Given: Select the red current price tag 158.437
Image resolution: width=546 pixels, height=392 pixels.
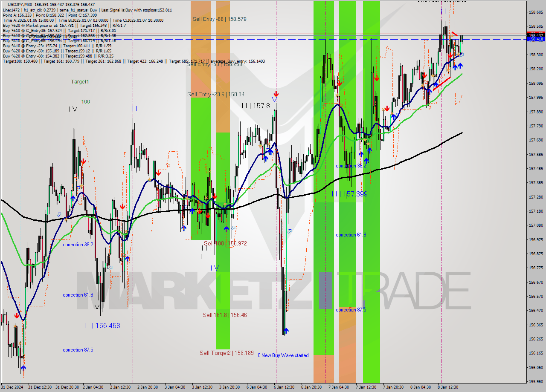Looking at the screenshot, I should coord(536,35).
